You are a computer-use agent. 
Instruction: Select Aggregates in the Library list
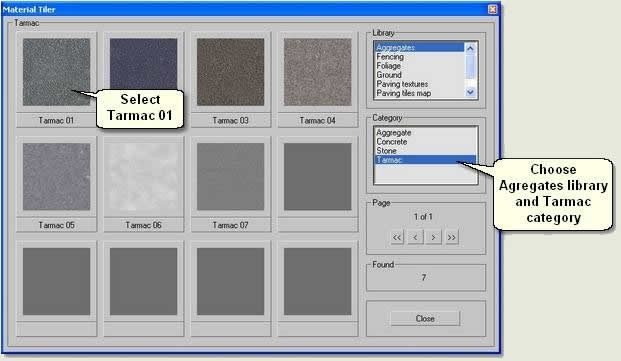[419, 48]
